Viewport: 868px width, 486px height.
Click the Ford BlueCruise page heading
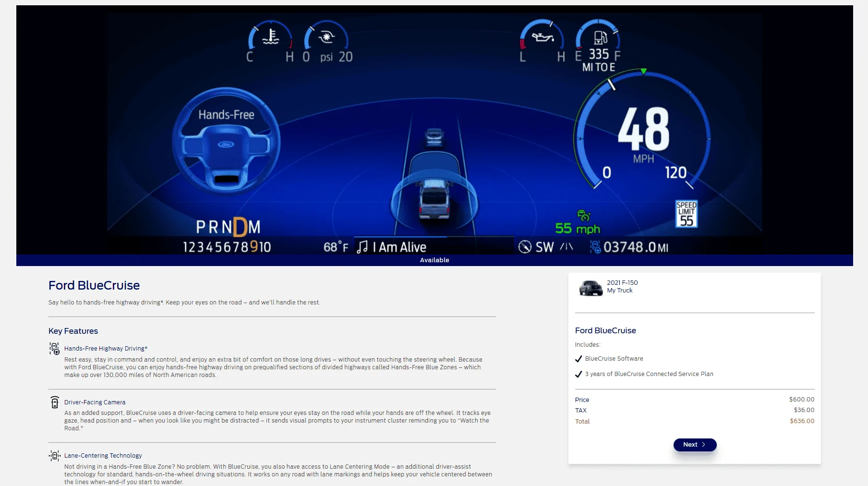click(94, 285)
